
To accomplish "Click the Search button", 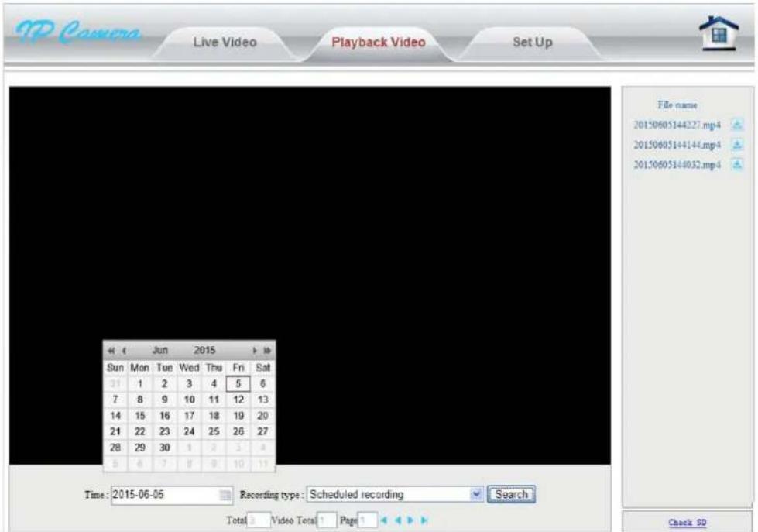I will tap(511, 494).
